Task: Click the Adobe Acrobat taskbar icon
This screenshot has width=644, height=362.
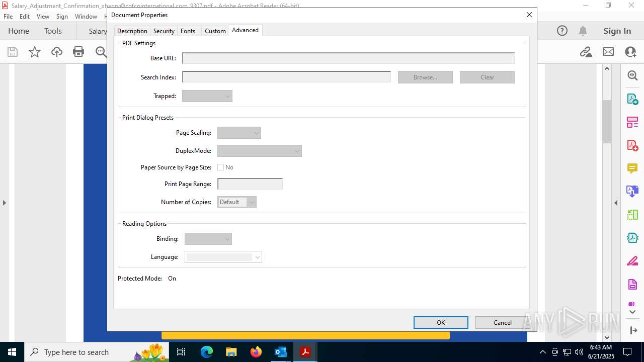Action: (x=305, y=352)
